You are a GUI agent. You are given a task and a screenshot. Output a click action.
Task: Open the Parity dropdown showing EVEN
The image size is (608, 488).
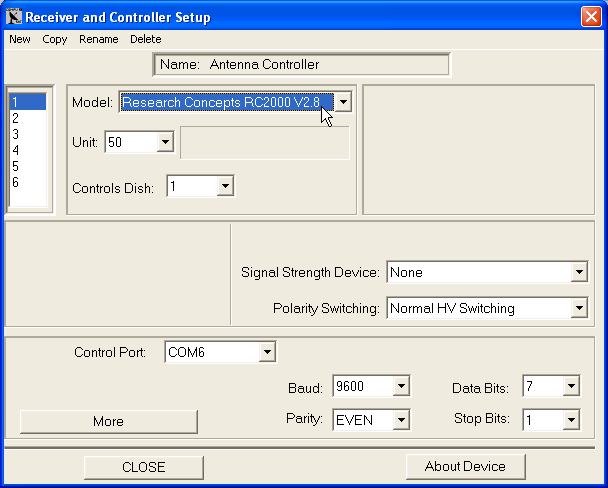[x=371, y=420]
